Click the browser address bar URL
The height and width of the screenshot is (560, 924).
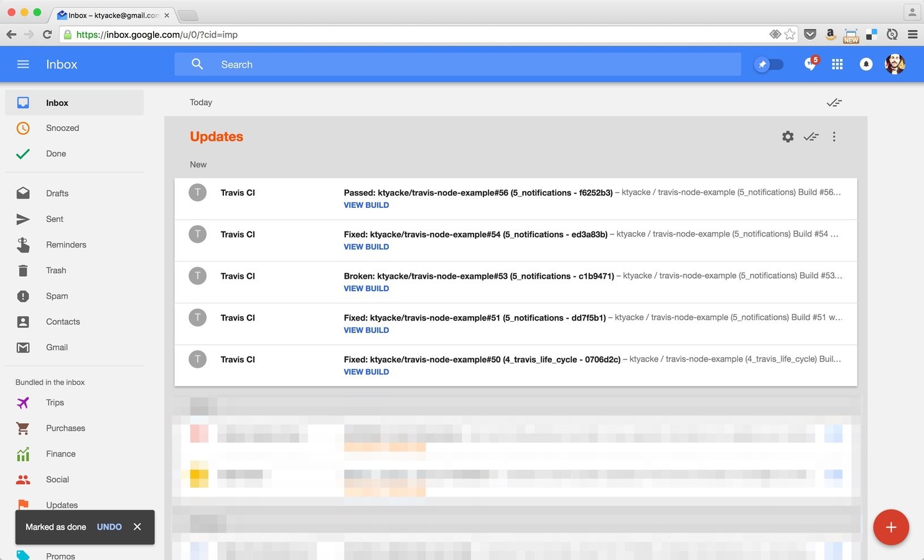[157, 34]
